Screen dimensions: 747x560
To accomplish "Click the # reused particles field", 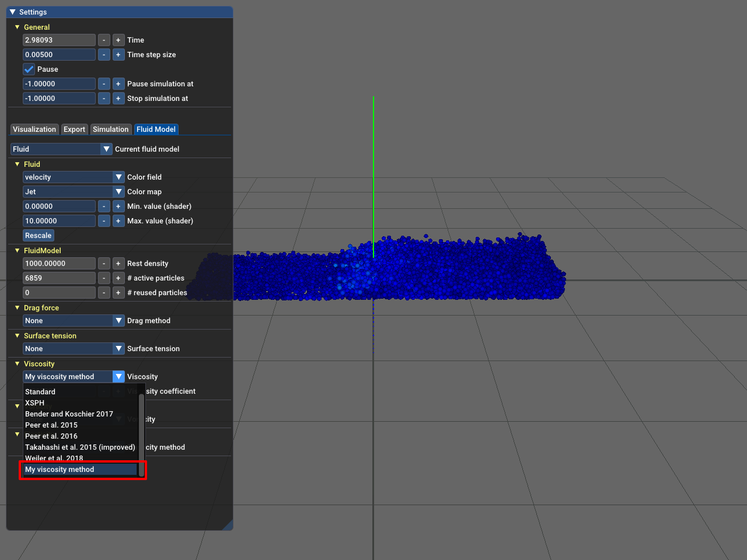I will [59, 293].
